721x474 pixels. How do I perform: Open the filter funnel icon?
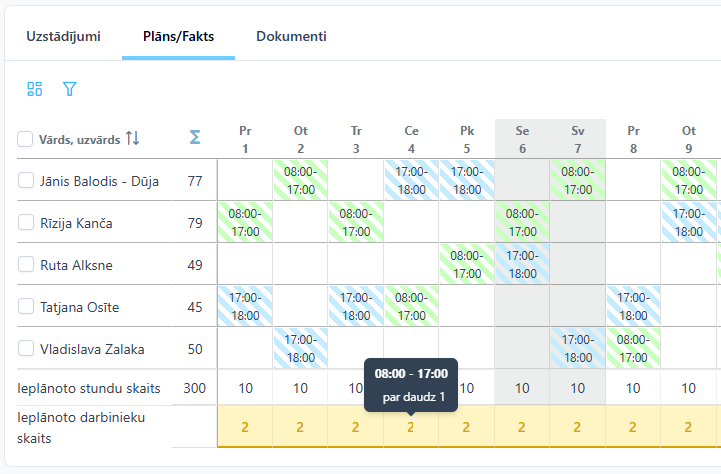pyautogui.click(x=69, y=89)
